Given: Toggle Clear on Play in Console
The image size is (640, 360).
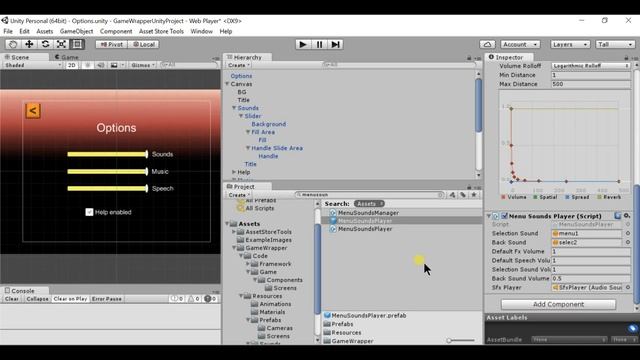Looking at the screenshot, I should 70,299.
